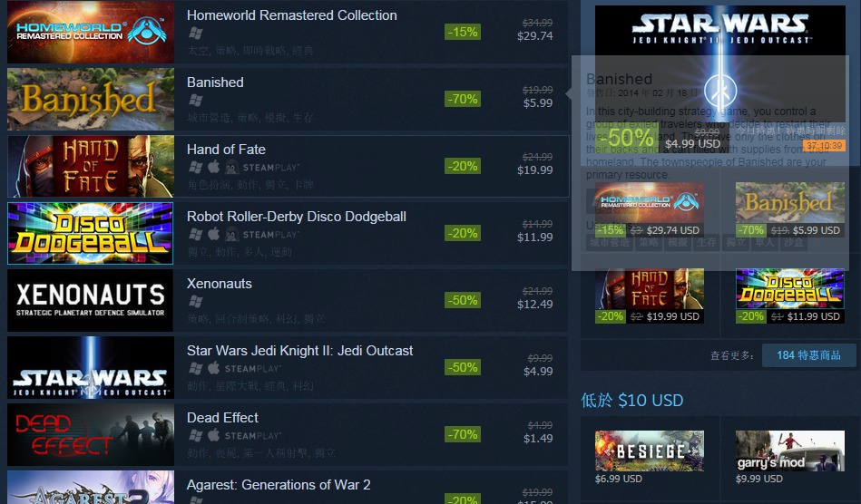Click Windows icon under Xenonauts title
This screenshot has width=861, height=504.
[196, 302]
